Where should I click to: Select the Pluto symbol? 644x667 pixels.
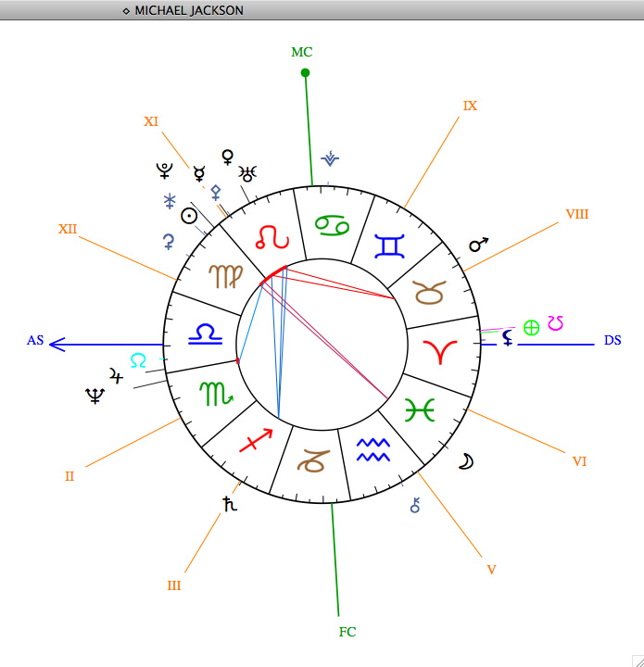[x=165, y=170]
